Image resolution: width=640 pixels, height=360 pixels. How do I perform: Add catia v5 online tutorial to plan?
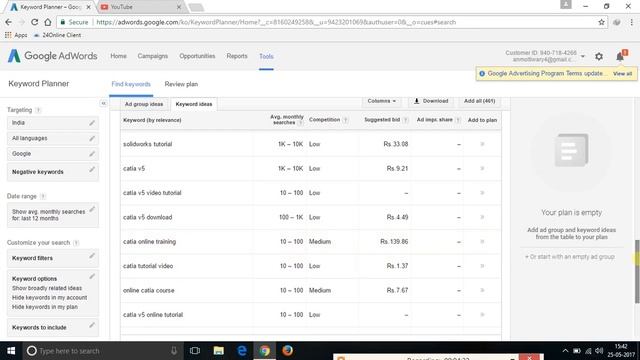coord(482,315)
